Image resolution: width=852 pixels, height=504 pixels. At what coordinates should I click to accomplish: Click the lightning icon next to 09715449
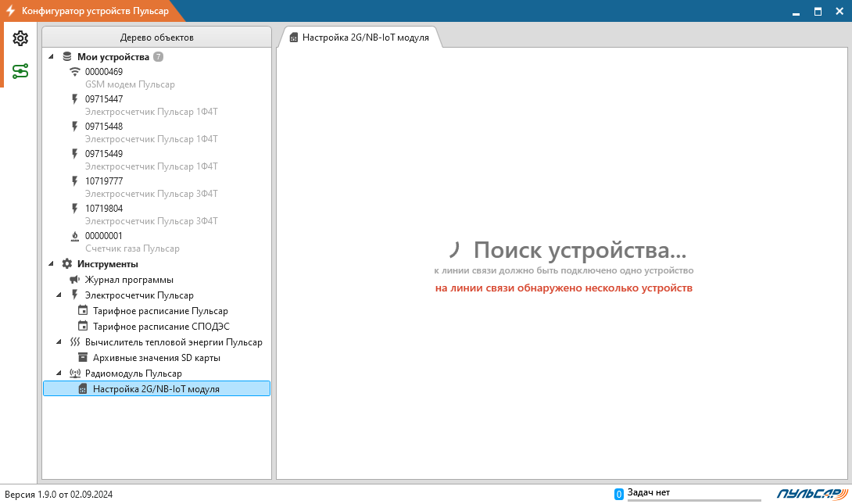click(x=75, y=154)
